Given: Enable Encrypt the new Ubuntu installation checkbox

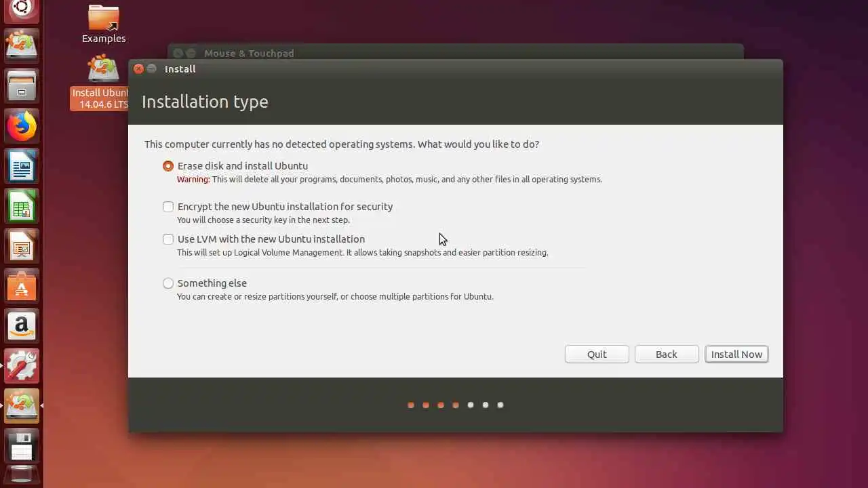Looking at the screenshot, I should point(168,207).
